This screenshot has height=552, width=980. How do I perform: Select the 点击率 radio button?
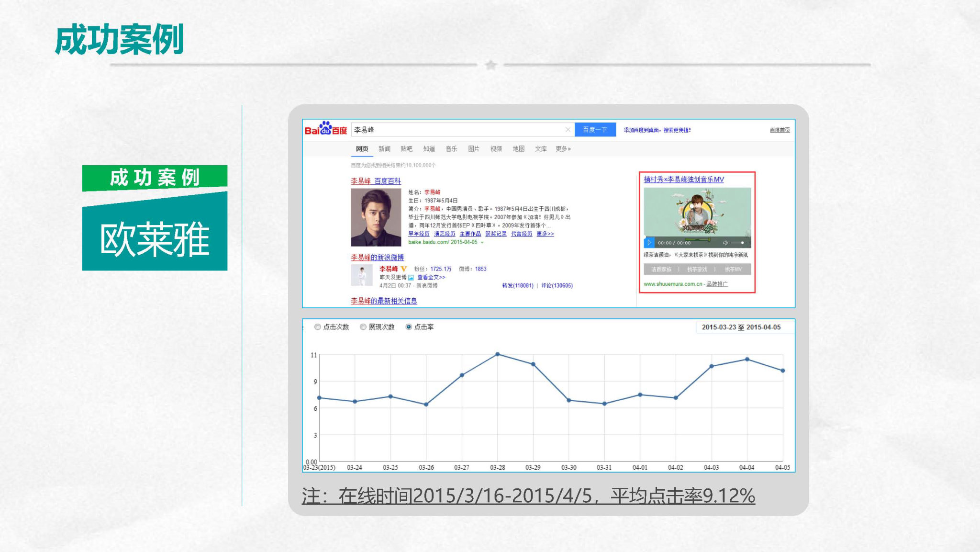click(409, 327)
